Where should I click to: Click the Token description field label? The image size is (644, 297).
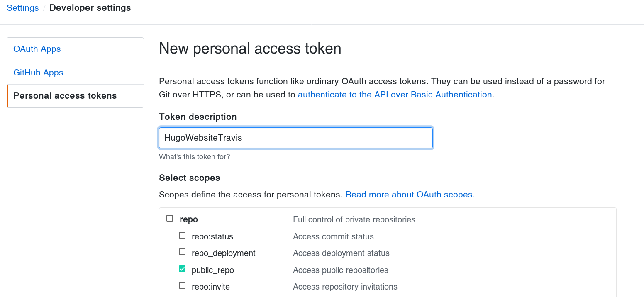click(198, 117)
